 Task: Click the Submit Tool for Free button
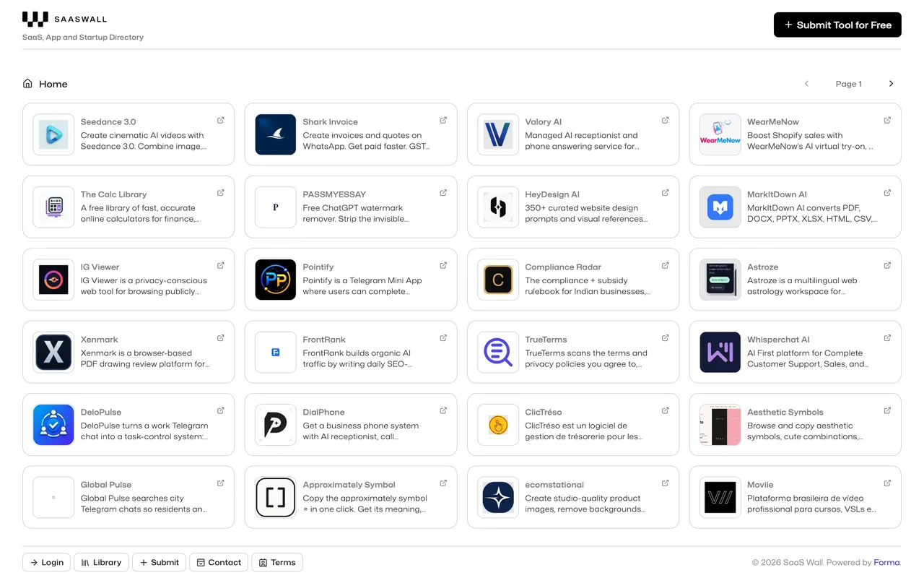point(837,25)
